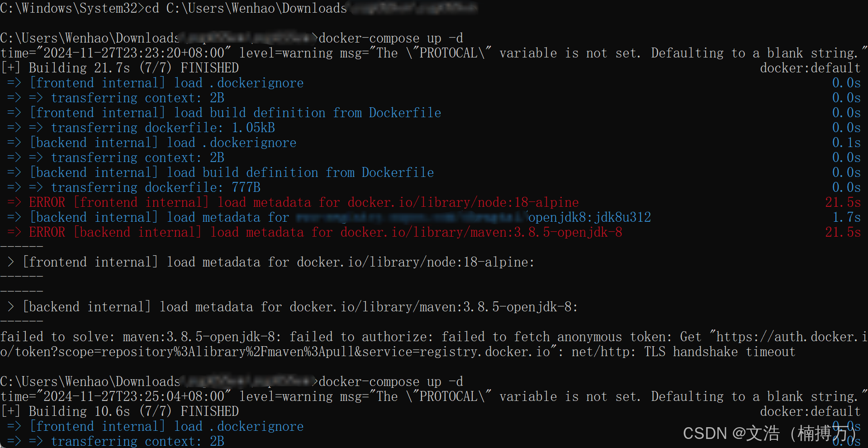This screenshot has height=448, width=868.
Task: Select the "Building 21.7s (7/7) FINISHED" text
Action: [133, 68]
